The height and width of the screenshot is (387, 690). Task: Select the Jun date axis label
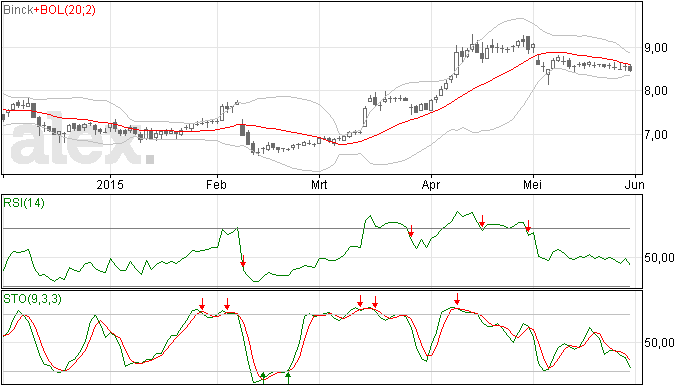[x=635, y=184]
